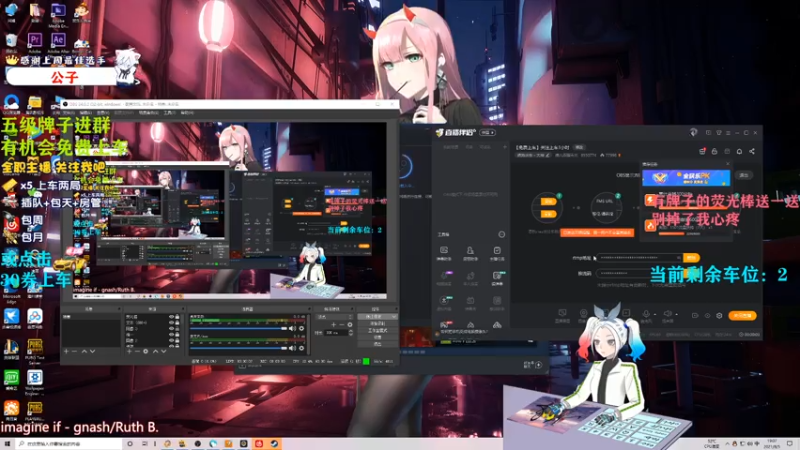The height and width of the screenshot is (450, 800).
Task: Click orange copy button beside rtmp address
Action: (691, 258)
